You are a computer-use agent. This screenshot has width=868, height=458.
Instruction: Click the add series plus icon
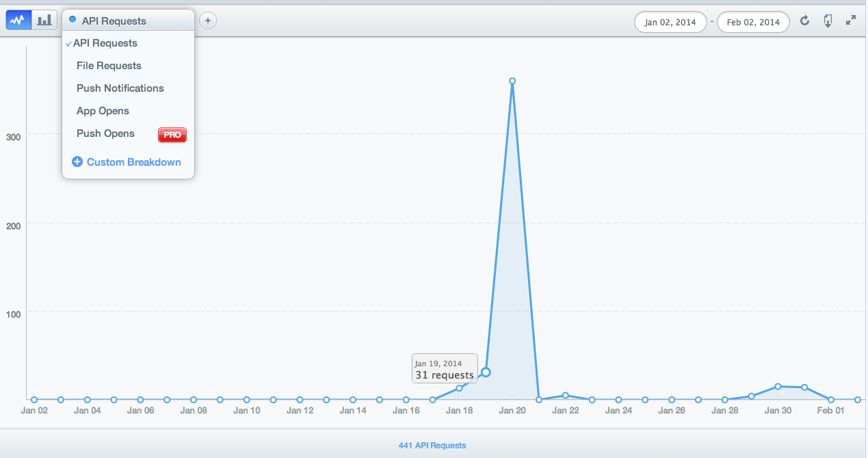(208, 21)
